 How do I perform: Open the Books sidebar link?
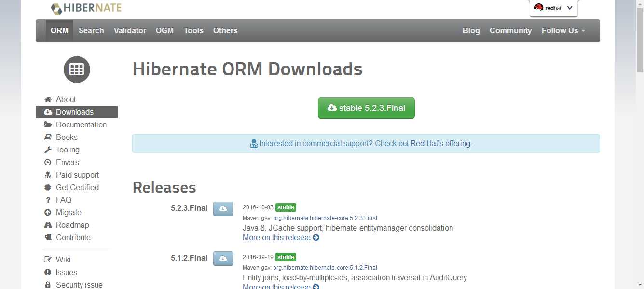coord(67,137)
